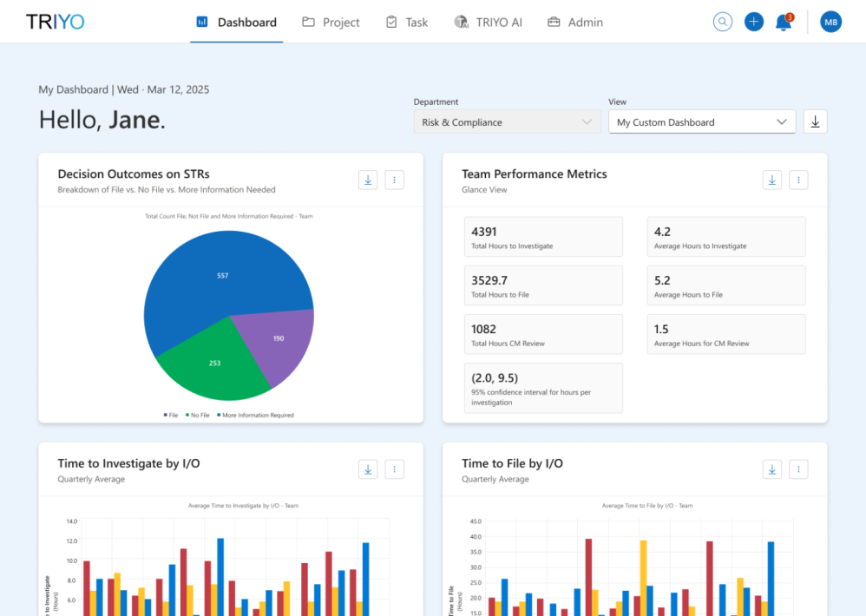Download the Time to Investigate by I/O chart
Viewport: 866px width, 616px height.
(x=367, y=469)
